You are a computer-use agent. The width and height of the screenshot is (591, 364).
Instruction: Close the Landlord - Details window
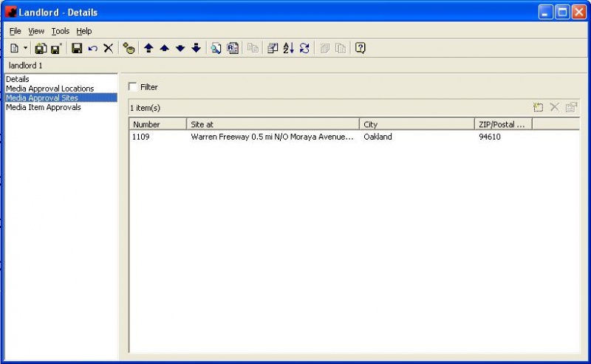point(578,12)
